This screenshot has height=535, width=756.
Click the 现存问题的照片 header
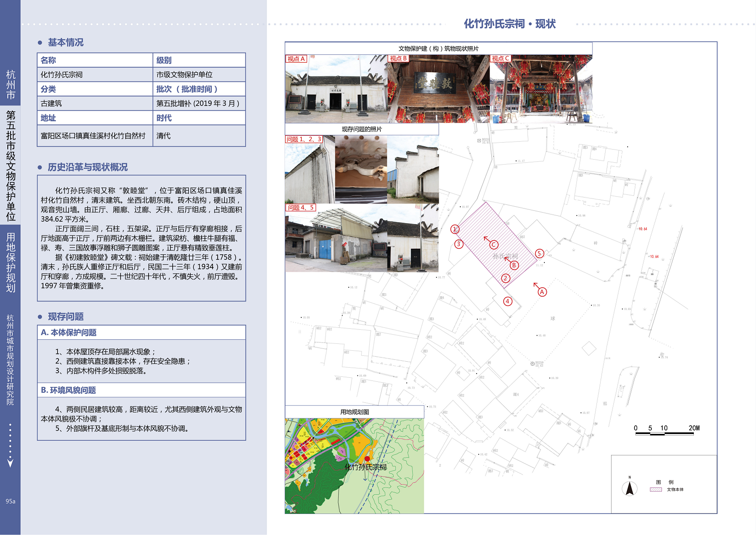(362, 129)
